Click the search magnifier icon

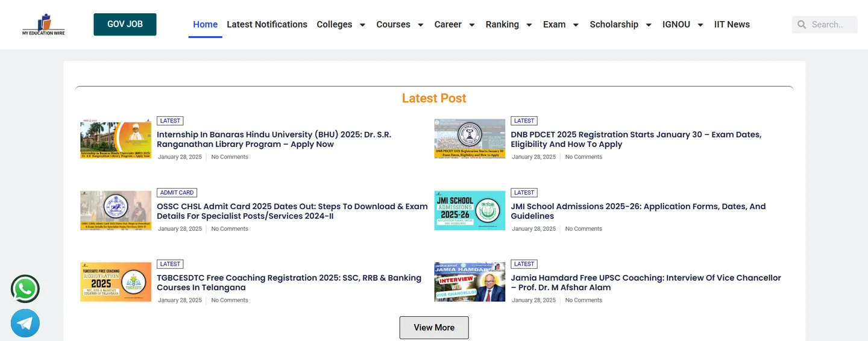(x=802, y=25)
